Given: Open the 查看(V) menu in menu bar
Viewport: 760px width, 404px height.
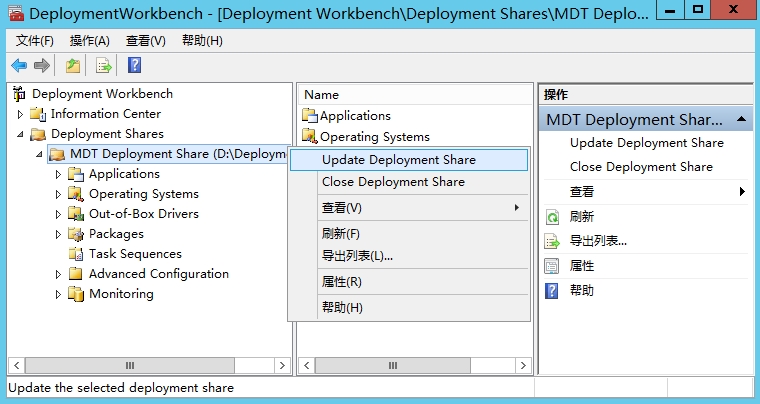Looking at the screenshot, I should [145, 41].
